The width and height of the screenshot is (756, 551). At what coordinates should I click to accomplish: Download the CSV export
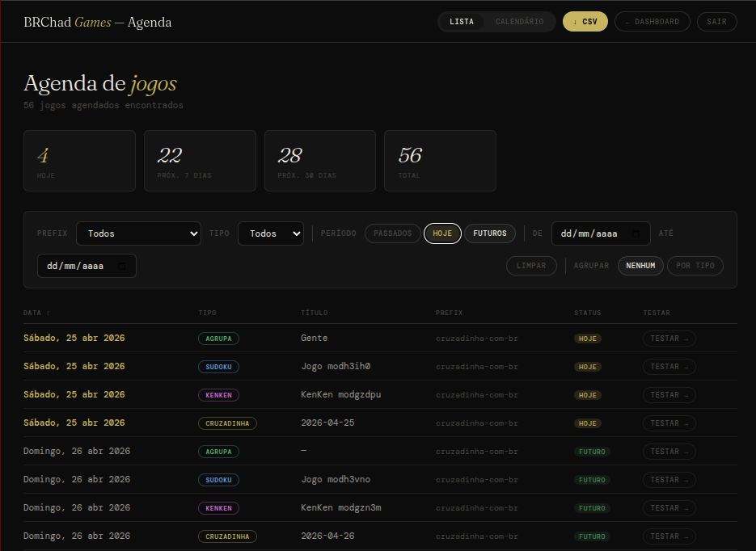pyautogui.click(x=585, y=22)
